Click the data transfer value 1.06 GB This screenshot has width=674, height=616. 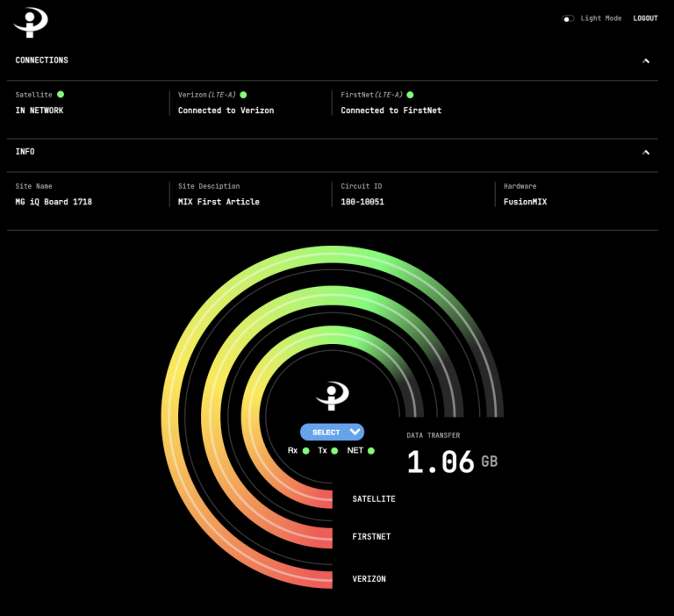click(452, 462)
